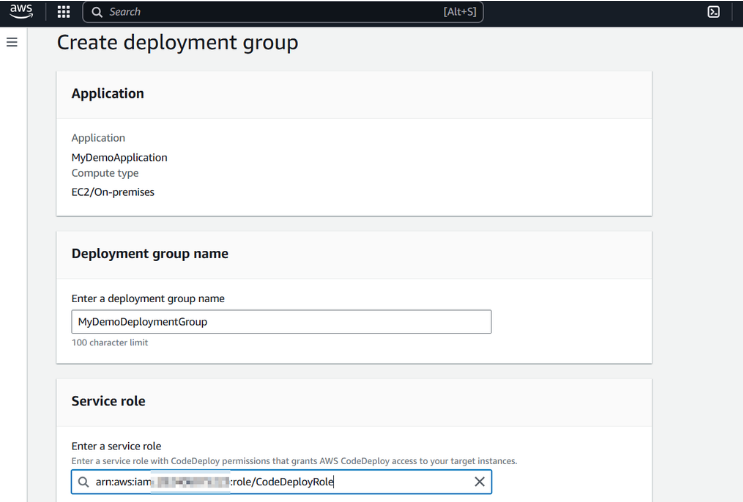Click the search magnifier icon in top bar
Image resolution: width=743 pixels, height=502 pixels.
click(97, 12)
